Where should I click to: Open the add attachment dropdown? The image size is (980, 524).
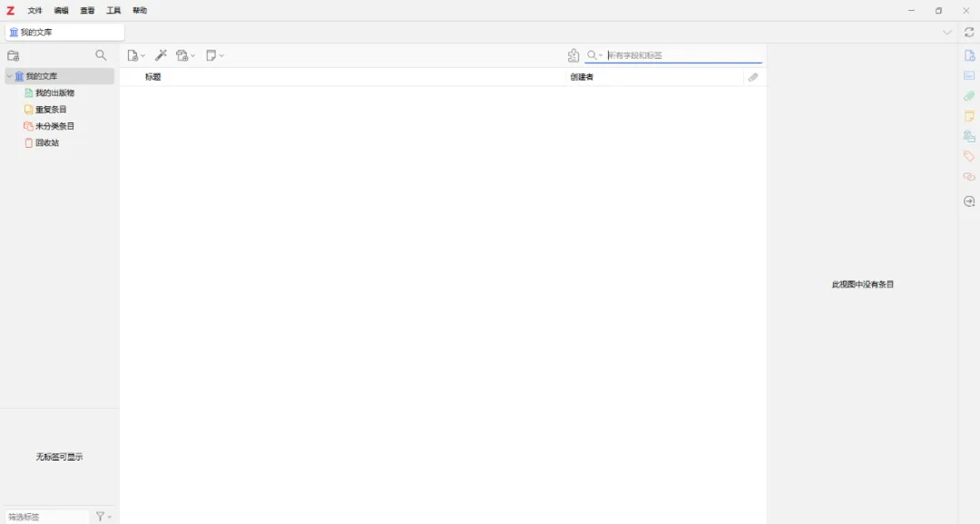pos(185,55)
